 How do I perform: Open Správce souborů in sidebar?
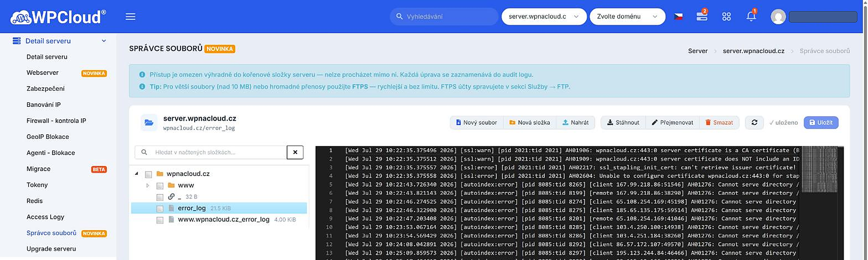click(51, 233)
